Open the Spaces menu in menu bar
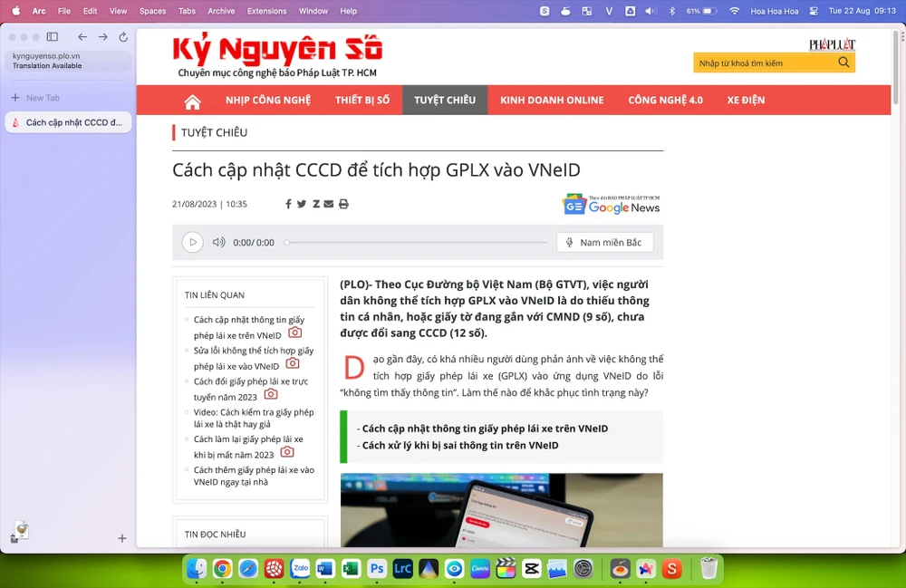The width and height of the screenshot is (906, 588). tap(152, 11)
